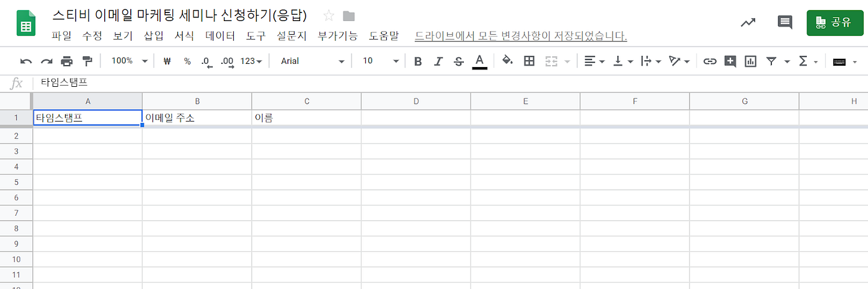Open the text color picker

479,61
